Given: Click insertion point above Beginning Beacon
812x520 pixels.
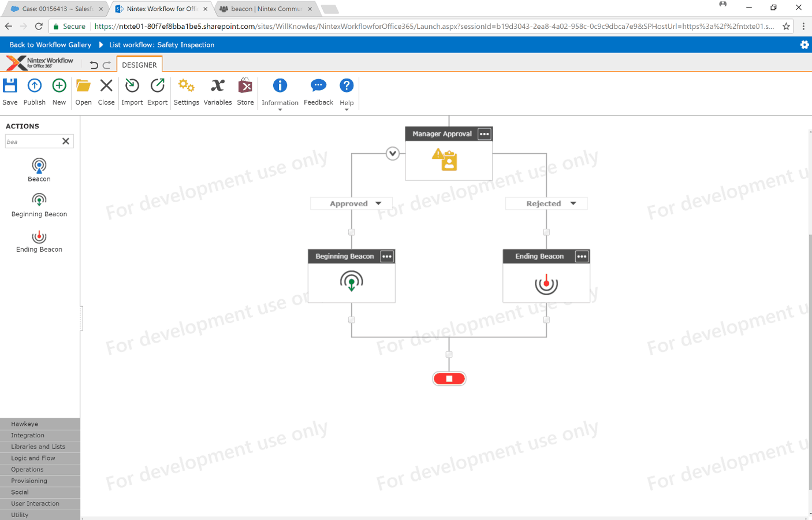Looking at the screenshot, I should click(x=352, y=232).
